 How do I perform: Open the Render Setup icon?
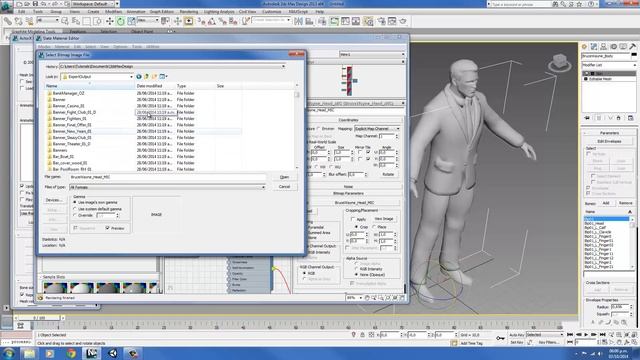pos(381,21)
